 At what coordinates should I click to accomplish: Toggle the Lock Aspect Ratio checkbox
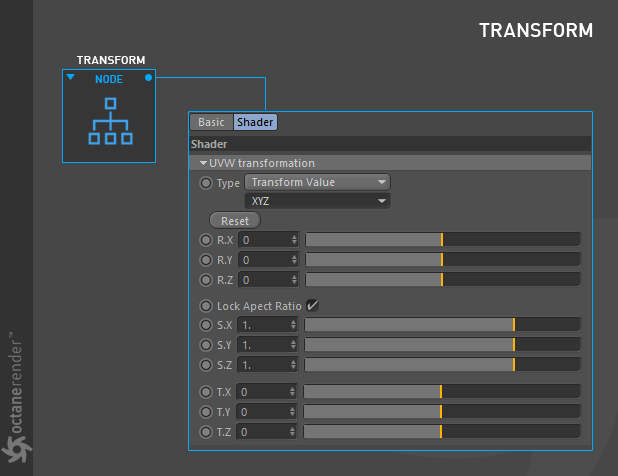click(x=312, y=305)
